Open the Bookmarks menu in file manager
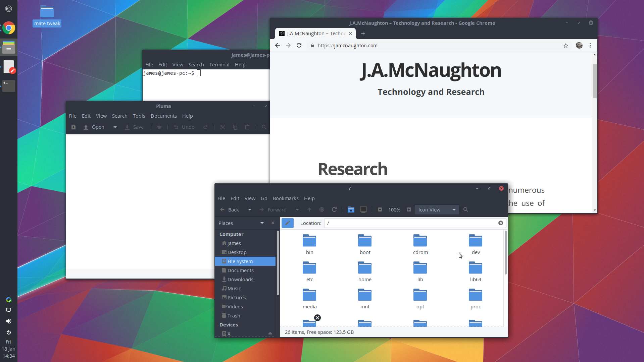Image resolution: width=644 pixels, height=362 pixels. tap(285, 198)
